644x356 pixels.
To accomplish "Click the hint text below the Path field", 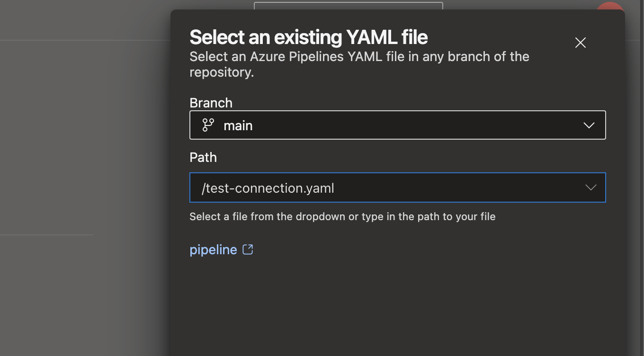I will (342, 216).
